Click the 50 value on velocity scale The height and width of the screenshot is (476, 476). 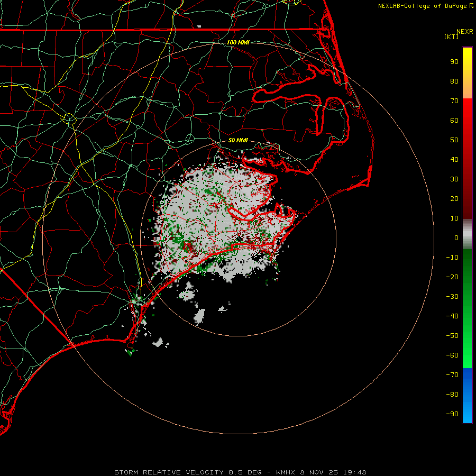454,140
